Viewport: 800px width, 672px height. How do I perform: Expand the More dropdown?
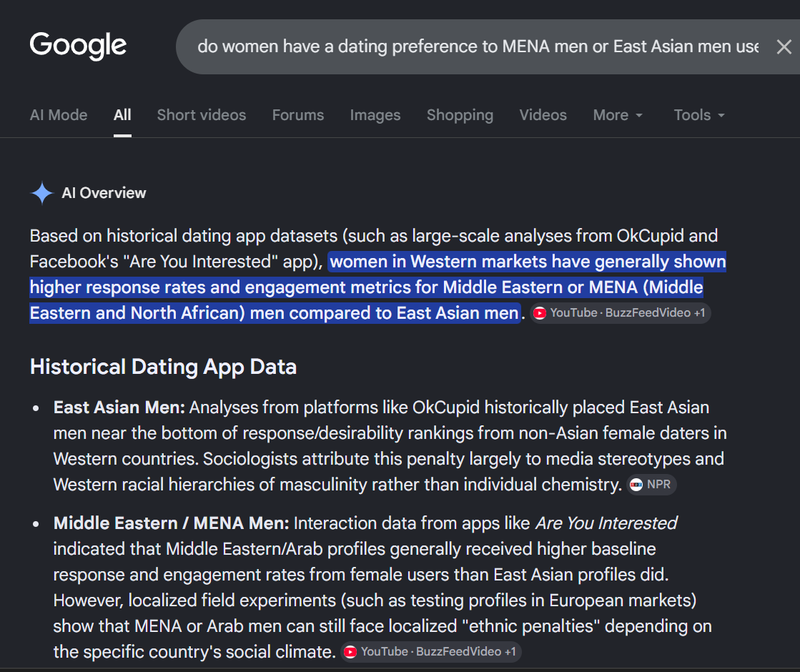(618, 115)
